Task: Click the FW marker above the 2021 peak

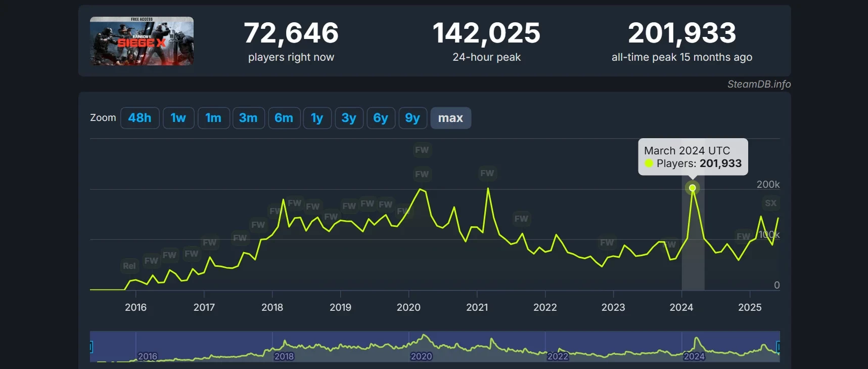Action: pos(487,173)
